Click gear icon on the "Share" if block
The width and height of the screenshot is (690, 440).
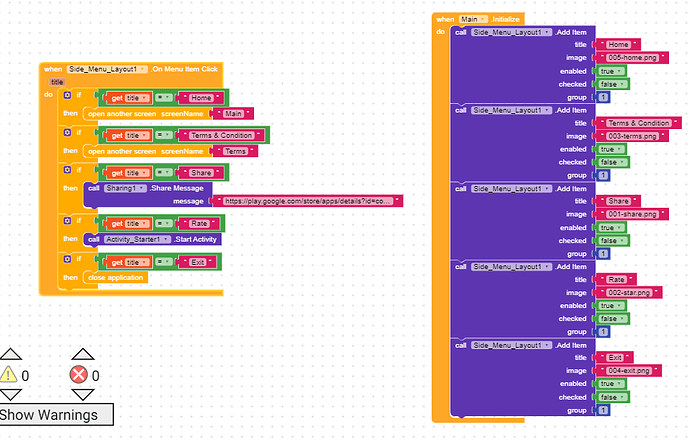tap(67, 171)
